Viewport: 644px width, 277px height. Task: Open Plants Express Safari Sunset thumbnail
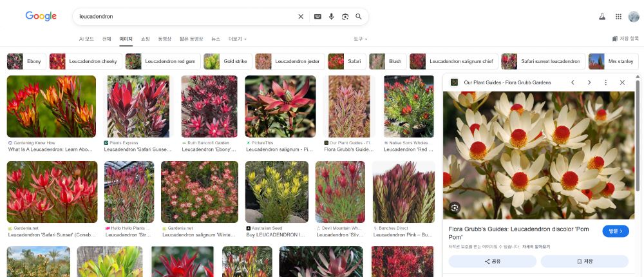tap(138, 106)
